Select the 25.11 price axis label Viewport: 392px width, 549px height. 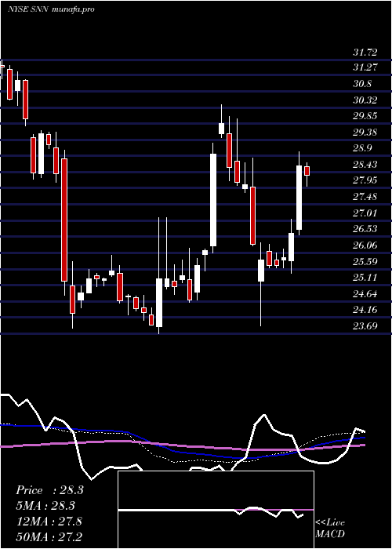point(365,278)
